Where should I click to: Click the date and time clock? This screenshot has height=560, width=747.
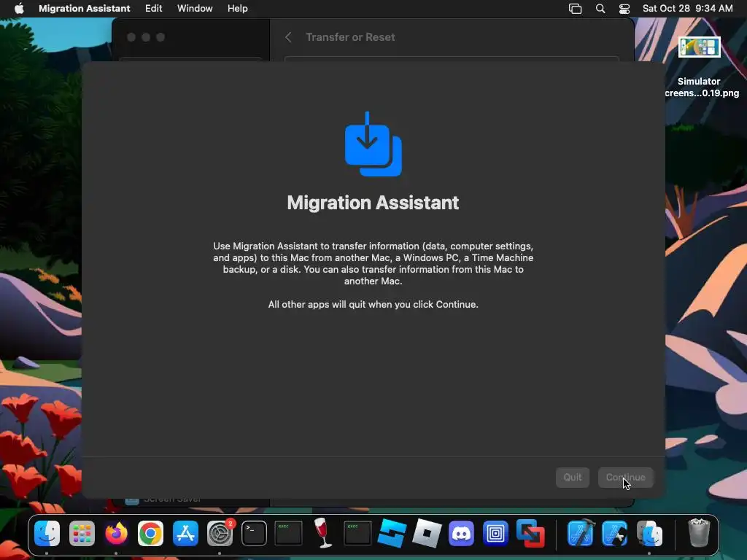tap(687, 8)
